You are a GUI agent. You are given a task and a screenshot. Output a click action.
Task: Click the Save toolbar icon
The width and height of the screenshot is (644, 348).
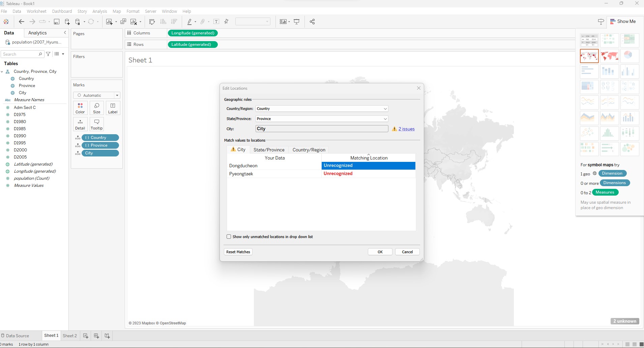[x=57, y=22]
